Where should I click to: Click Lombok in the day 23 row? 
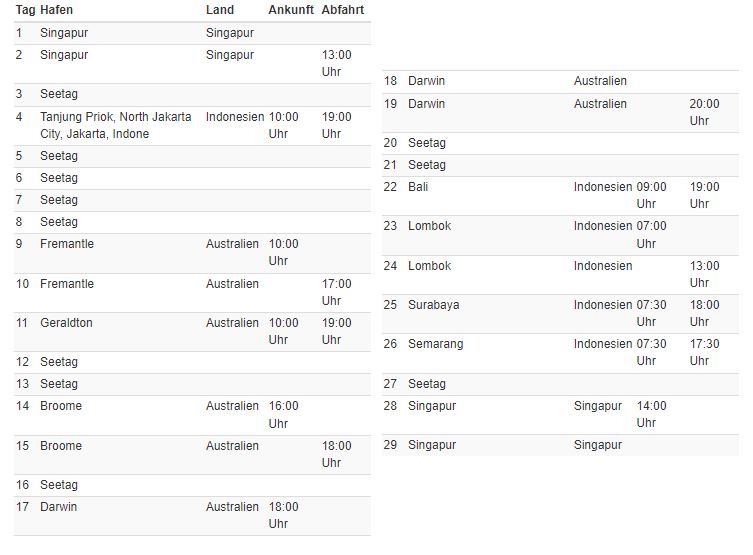tap(429, 226)
